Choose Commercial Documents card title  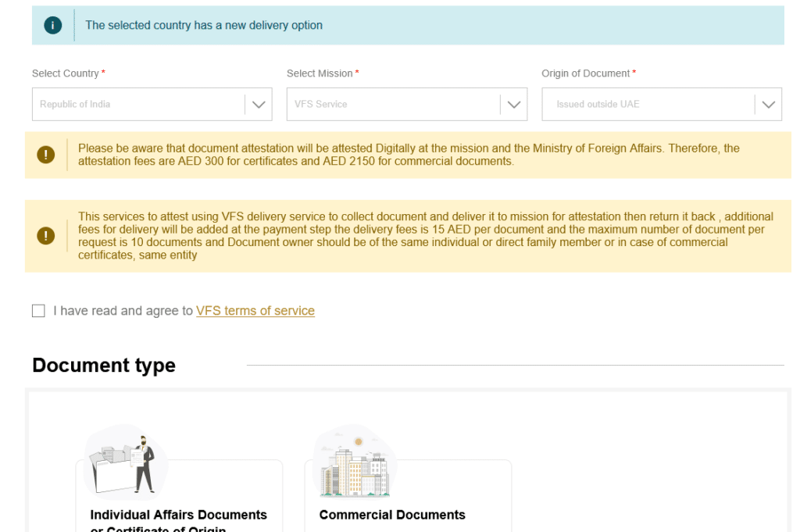click(x=392, y=515)
